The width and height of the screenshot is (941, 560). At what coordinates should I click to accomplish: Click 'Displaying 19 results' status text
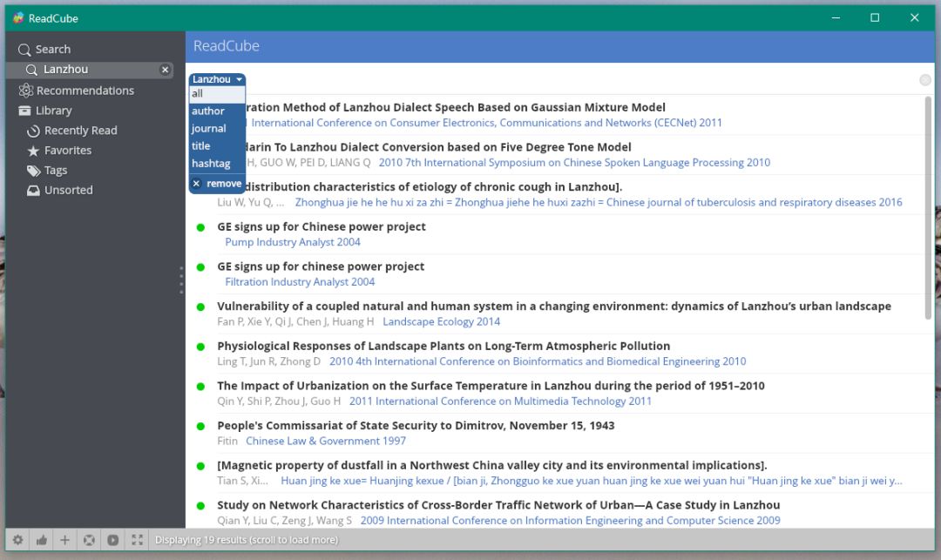[x=247, y=540]
